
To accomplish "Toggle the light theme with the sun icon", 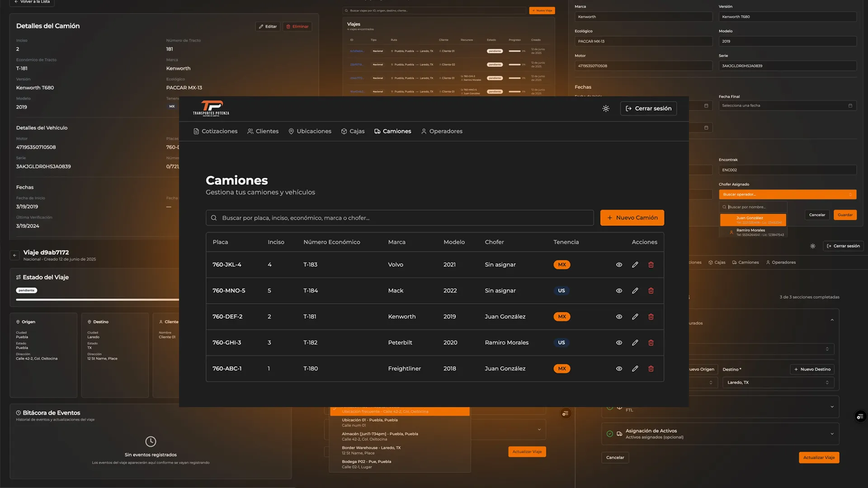I will (x=606, y=108).
